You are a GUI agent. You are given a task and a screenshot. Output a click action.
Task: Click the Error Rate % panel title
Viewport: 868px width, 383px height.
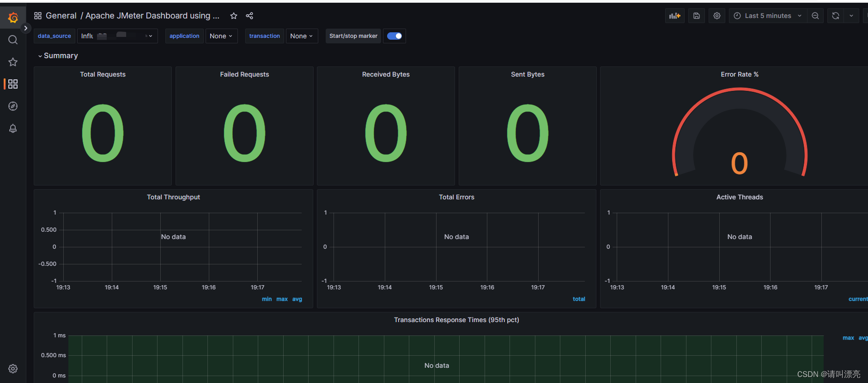tap(740, 74)
